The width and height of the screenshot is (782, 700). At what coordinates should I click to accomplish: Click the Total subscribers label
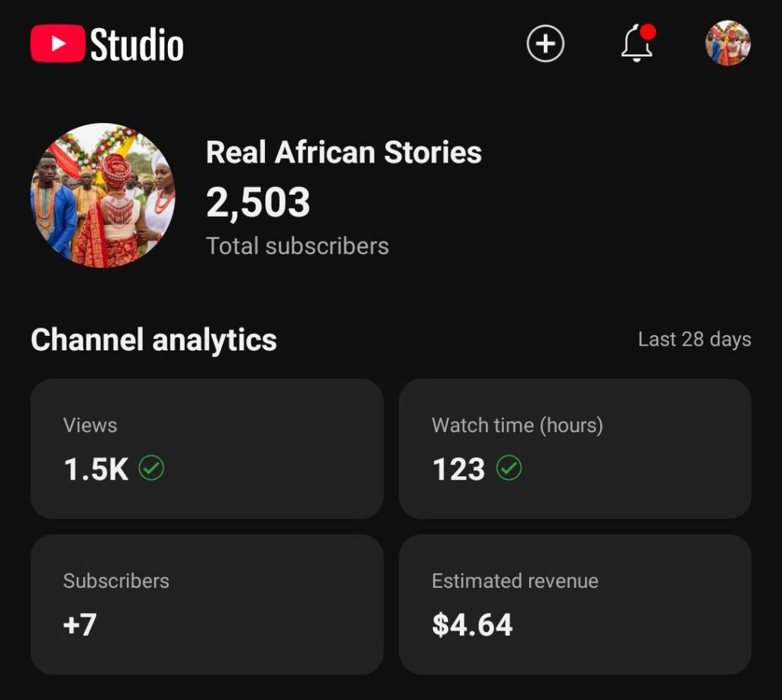coord(297,246)
